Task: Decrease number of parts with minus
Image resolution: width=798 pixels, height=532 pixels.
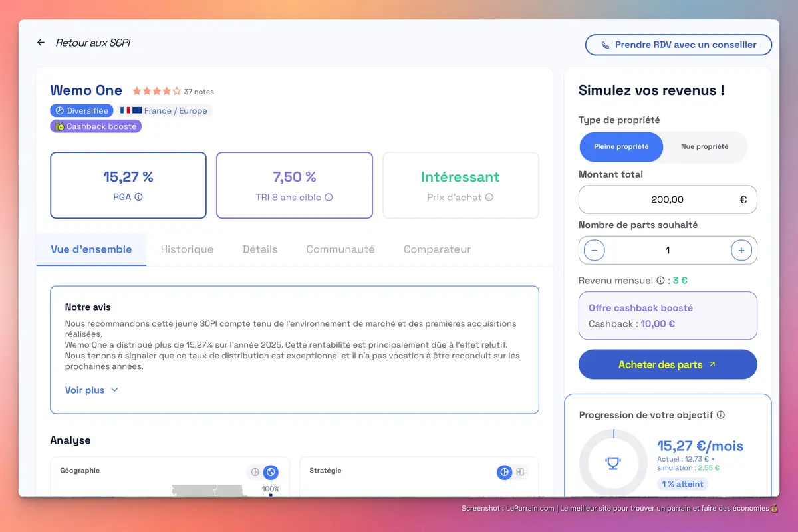Action: 594,251
